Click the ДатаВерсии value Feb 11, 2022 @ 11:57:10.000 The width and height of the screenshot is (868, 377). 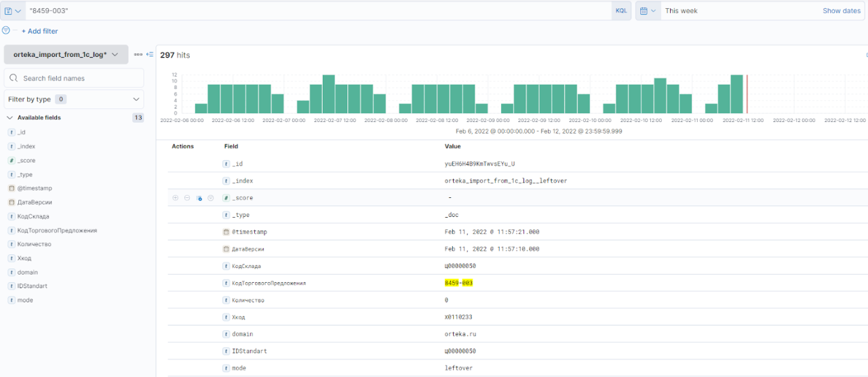click(492, 249)
